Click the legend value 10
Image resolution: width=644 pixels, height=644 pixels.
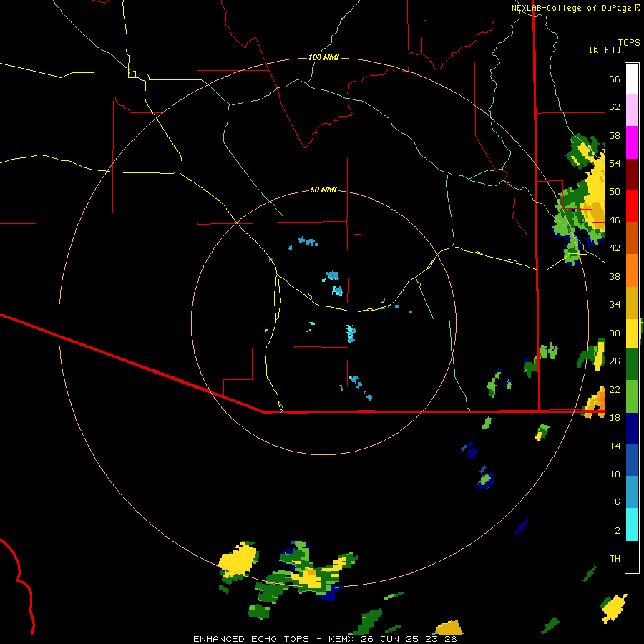(x=615, y=474)
